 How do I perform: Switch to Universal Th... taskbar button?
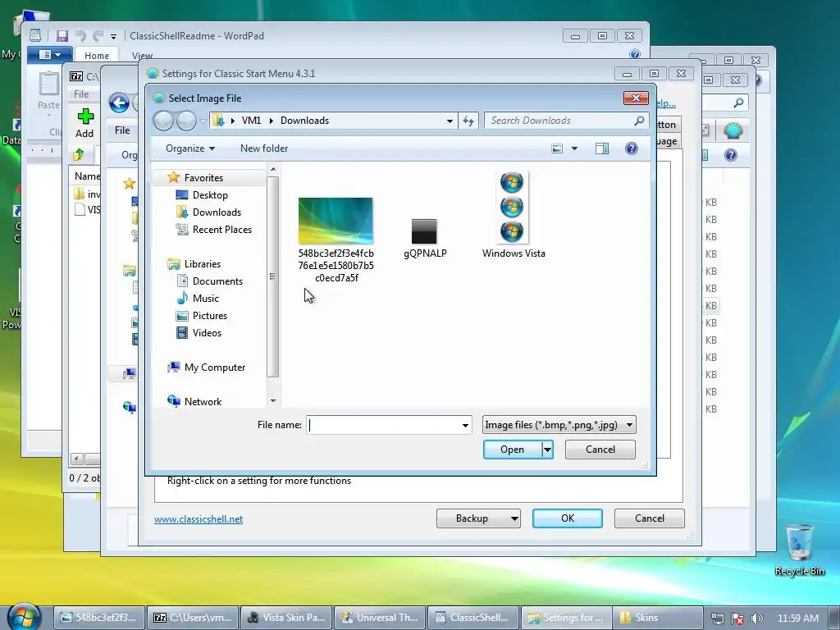(x=380, y=618)
